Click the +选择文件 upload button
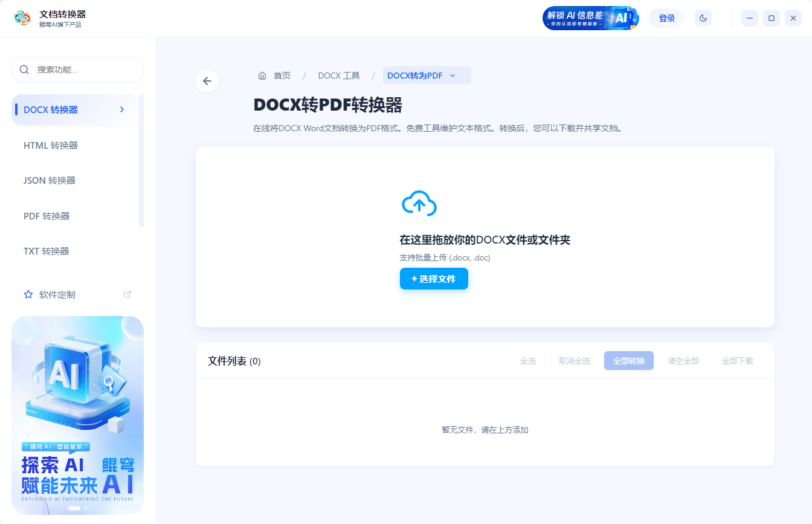 [x=434, y=279]
